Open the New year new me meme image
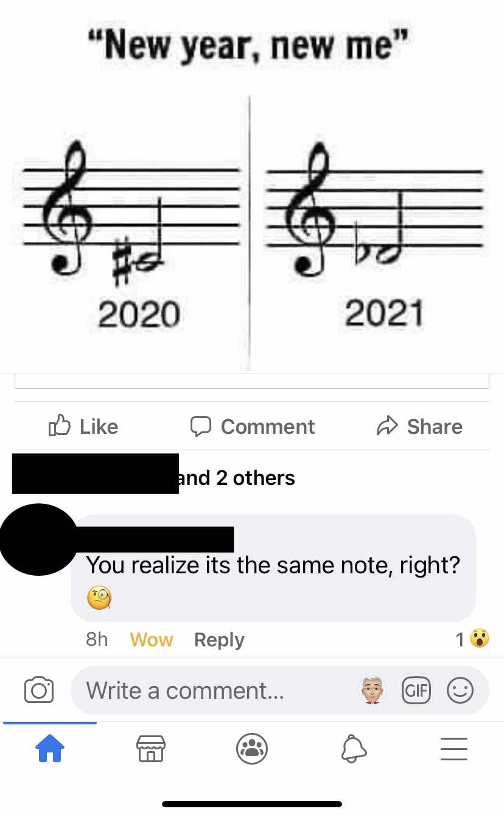 pos(252,186)
